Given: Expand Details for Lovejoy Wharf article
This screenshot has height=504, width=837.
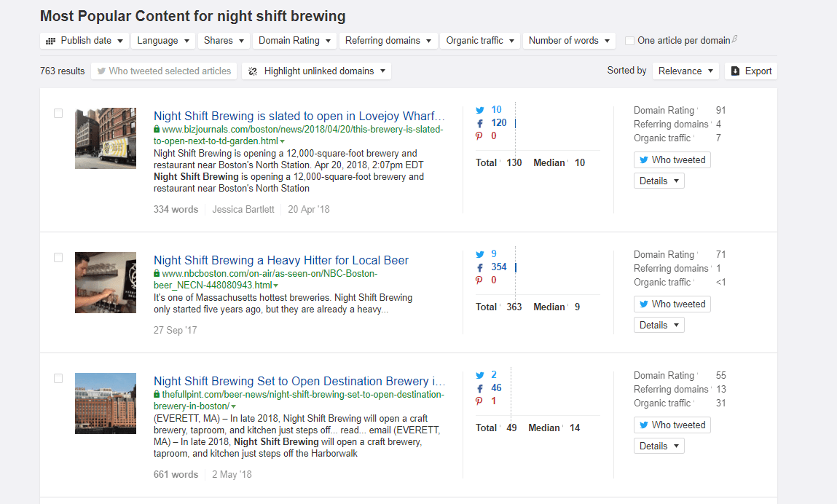Looking at the screenshot, I should point(659,181).
